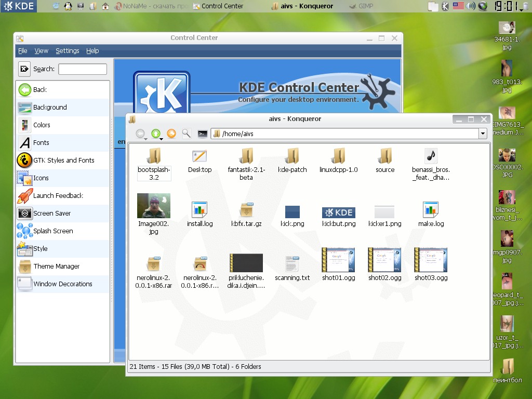Open terminal emulator from Konqueror toolbar
This screenshot has height=399, width=532.
tap(203, 134)
